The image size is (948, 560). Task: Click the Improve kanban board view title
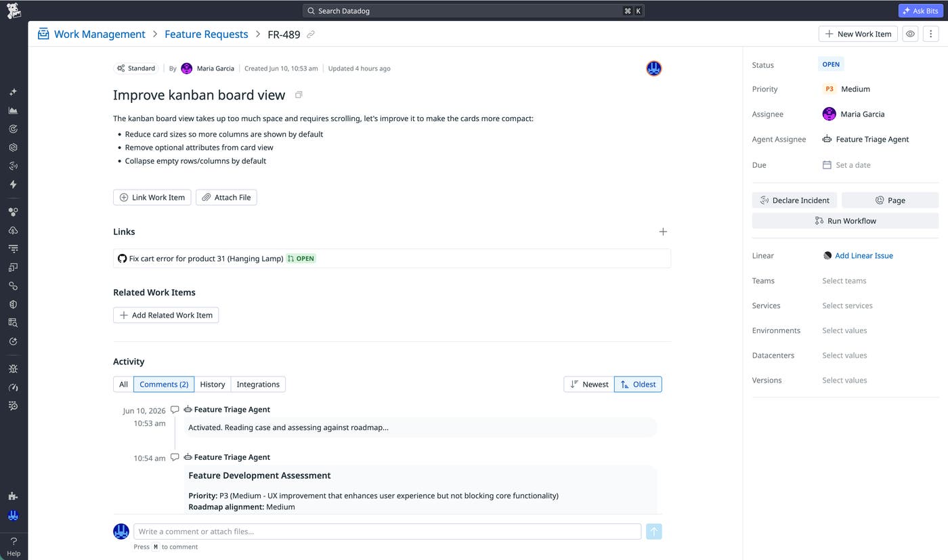click(199, 95)
